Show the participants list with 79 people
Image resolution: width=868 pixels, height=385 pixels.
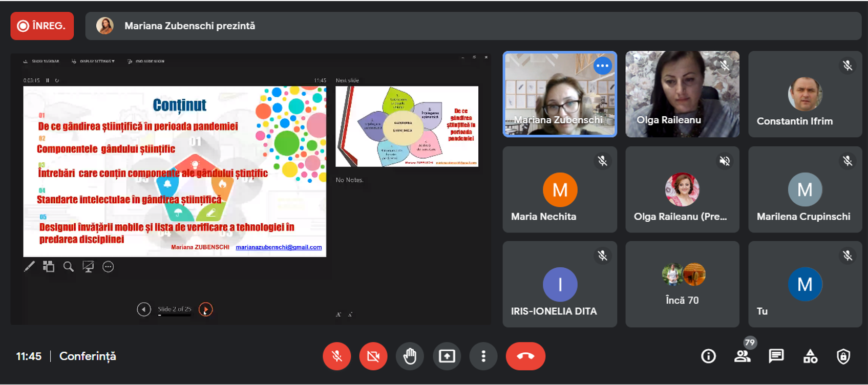tap(742, 356)
